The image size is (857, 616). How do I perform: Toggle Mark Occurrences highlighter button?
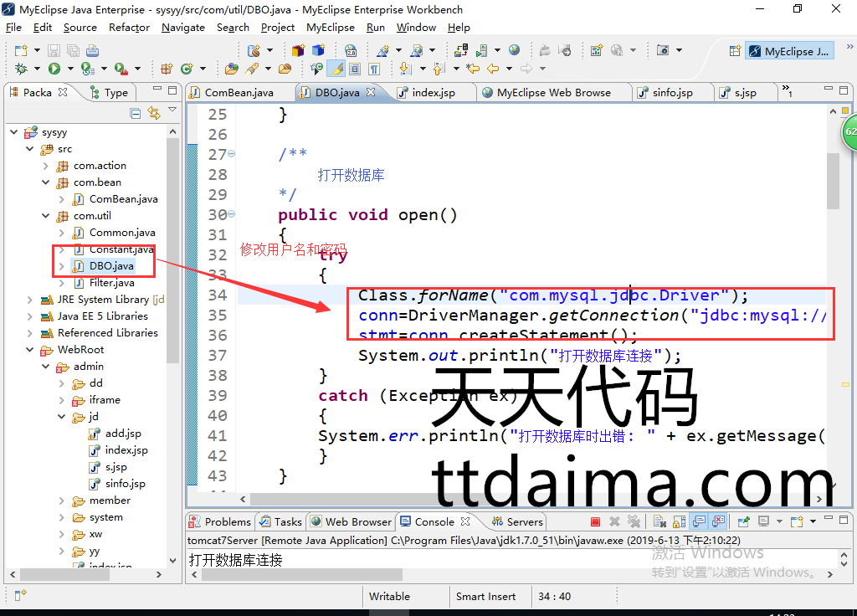(336, 69)
